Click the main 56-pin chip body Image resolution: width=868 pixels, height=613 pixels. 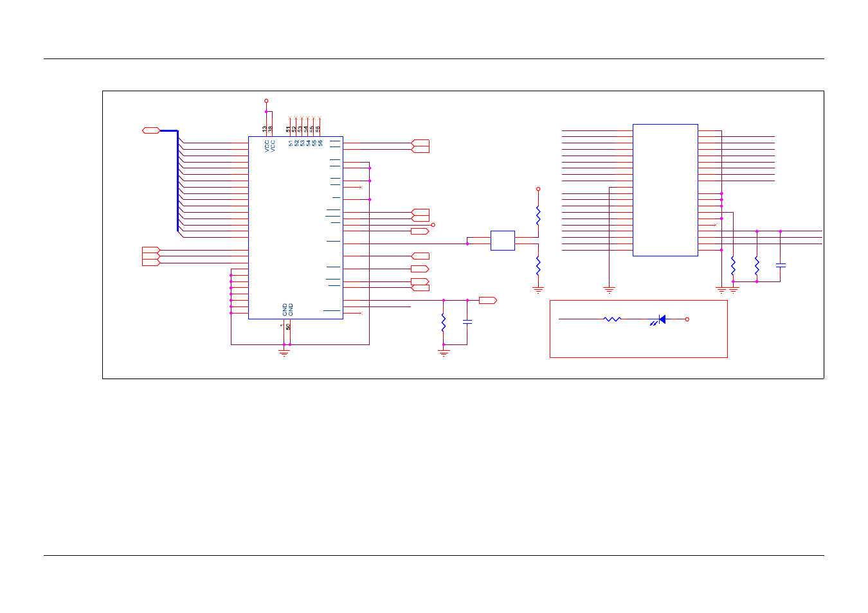coord(296,227)
